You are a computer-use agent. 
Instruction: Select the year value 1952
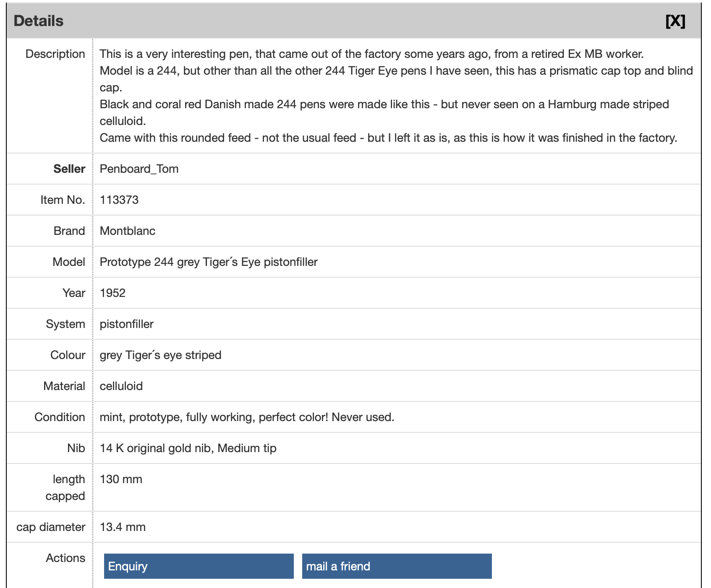[112, 293]
